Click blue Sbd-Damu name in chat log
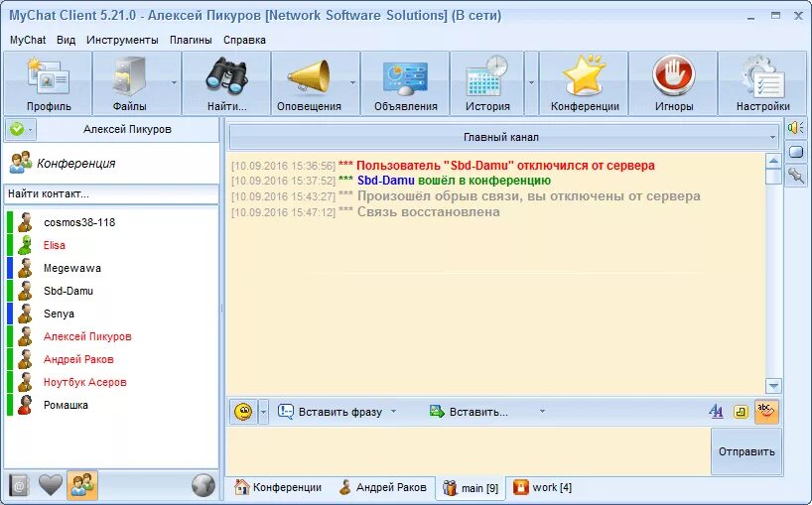Viewport: 812px width, 505px height. coord(386,181)
